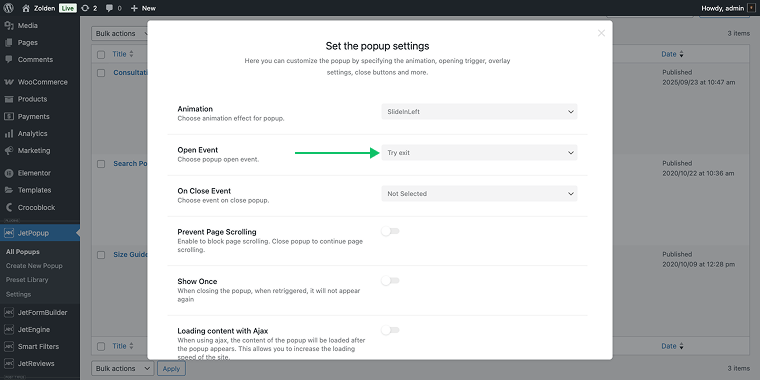Open the Preset Library submenu item
This screenshot has width=760, height=380.
point(27,280)
